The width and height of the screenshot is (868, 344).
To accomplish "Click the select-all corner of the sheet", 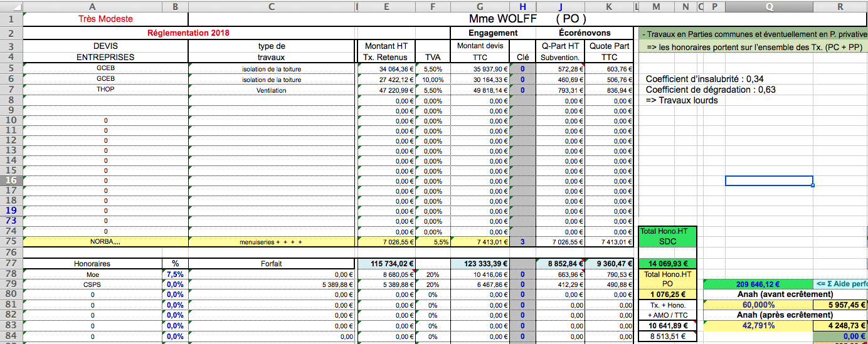I will click(11, 7).
